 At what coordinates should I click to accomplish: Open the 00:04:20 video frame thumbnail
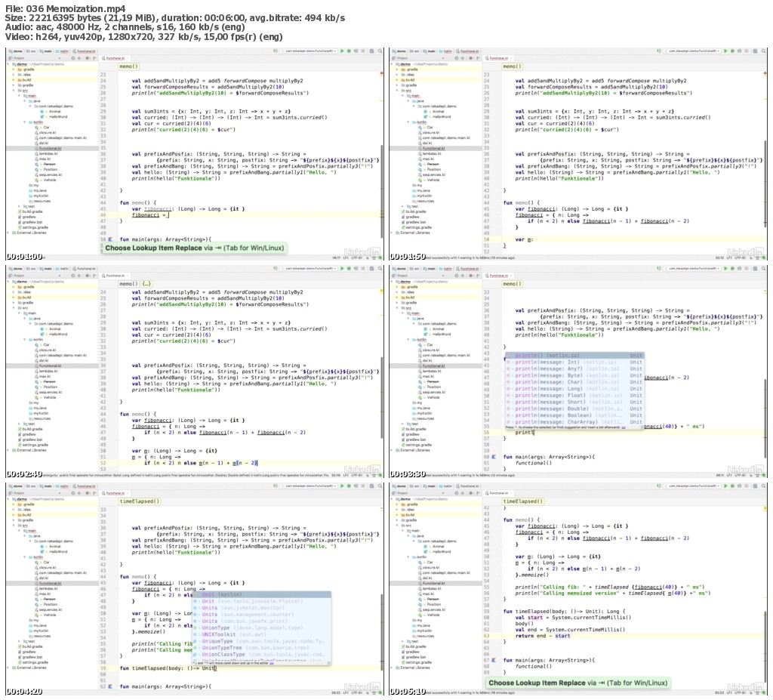[x=195, y=590]
